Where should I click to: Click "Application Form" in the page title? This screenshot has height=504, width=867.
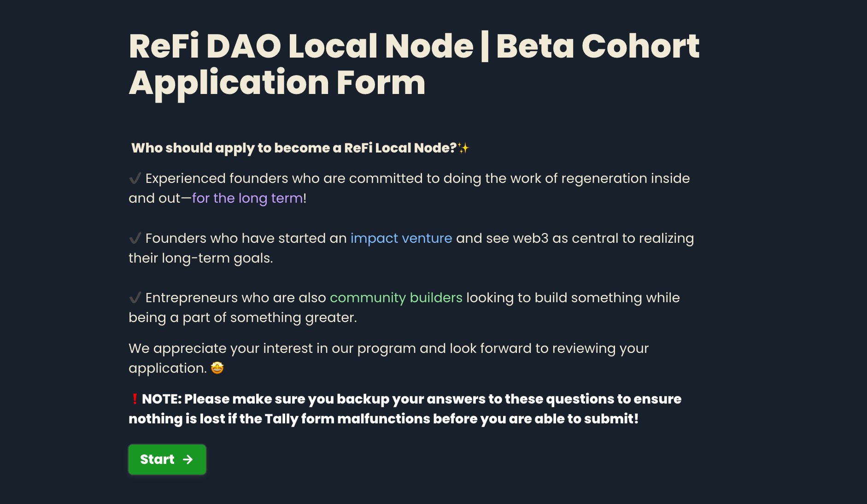click(x=277, y=83)
